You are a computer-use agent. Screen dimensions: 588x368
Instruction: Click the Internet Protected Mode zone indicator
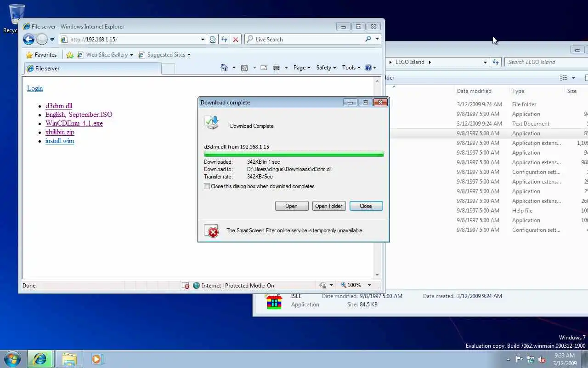(233, 286)
